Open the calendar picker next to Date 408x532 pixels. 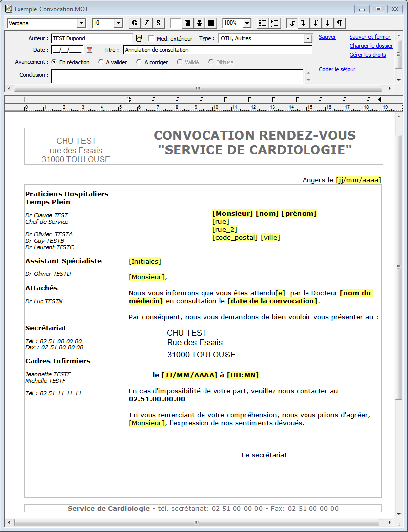[89, 50]
